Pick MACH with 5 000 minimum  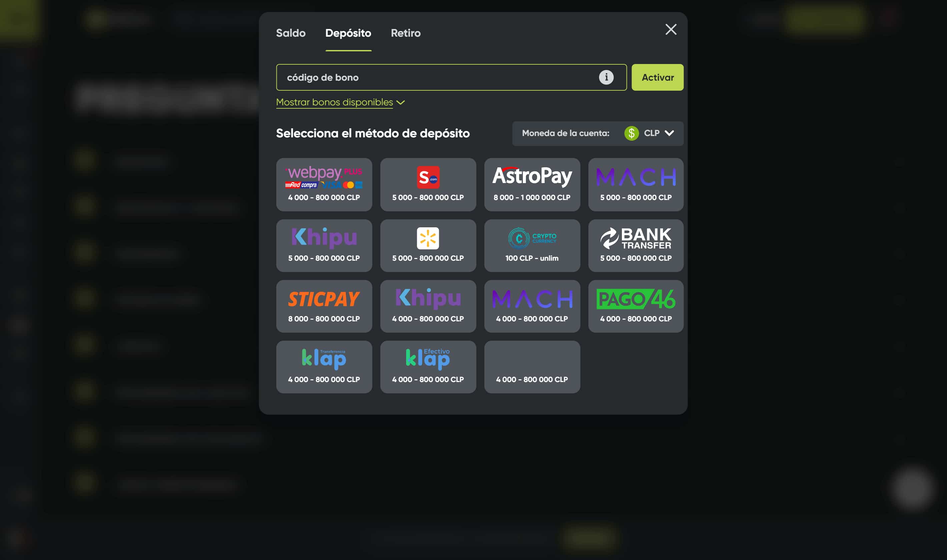pos(636,185)
